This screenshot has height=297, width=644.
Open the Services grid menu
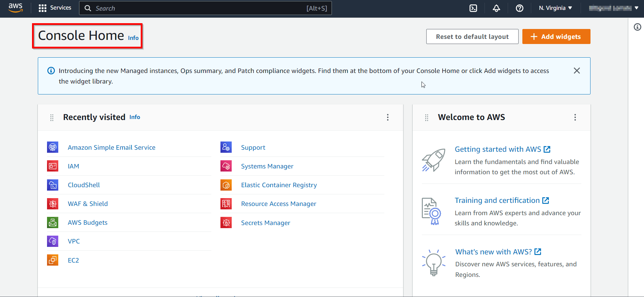click(43, 8)
